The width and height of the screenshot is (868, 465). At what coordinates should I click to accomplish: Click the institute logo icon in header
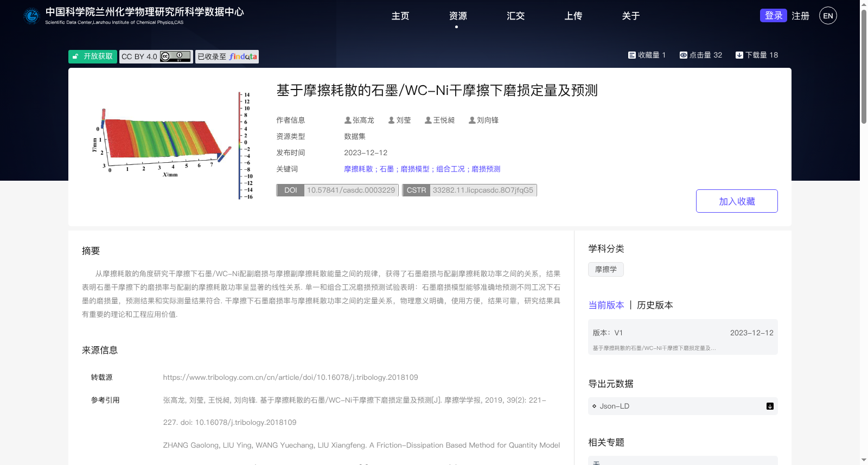tap(31, 16)
